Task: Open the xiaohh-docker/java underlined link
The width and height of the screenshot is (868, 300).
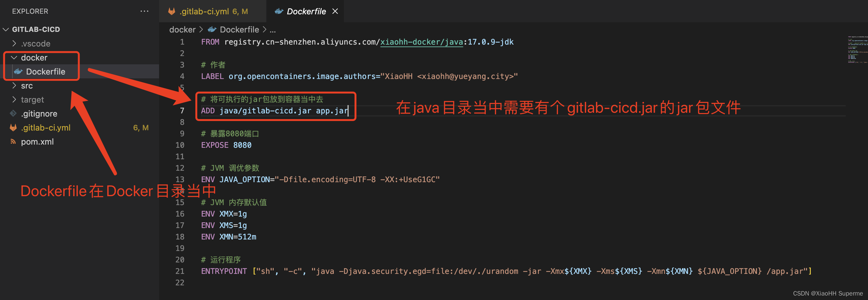Action: tap(422, 42)
